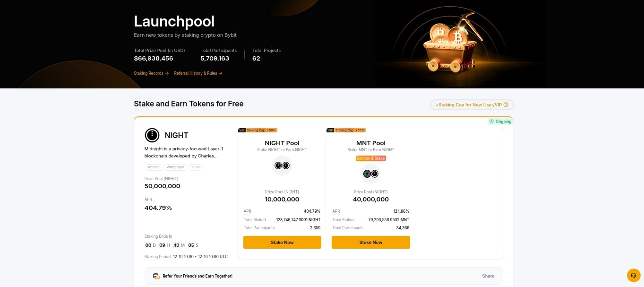644x287 pixels.
Task: Click the Share referral button
Action: (488, 276)
